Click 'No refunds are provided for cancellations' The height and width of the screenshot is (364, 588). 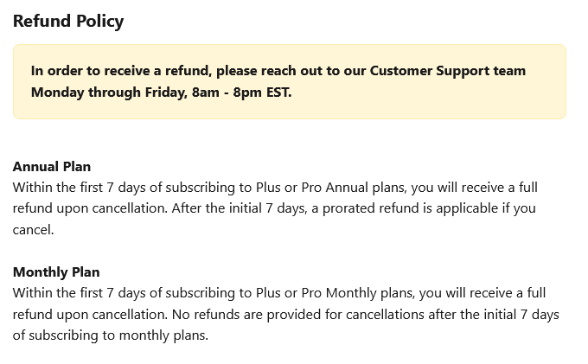(x=298, y=314)
